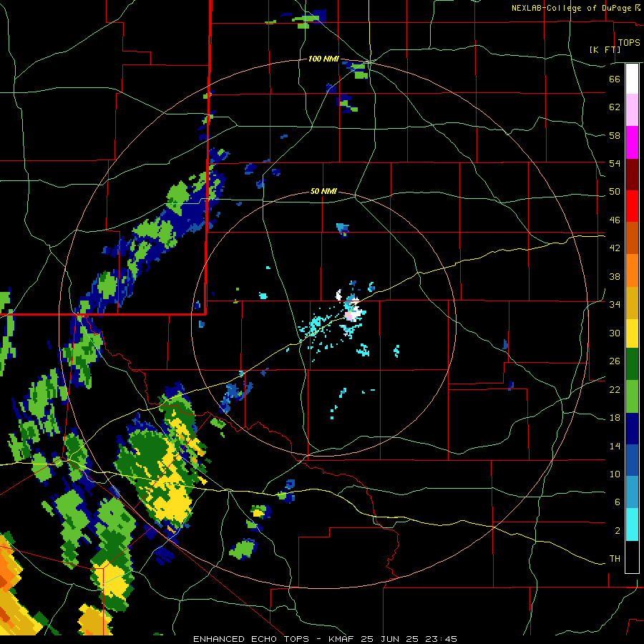Click the [K FT] units label
The image size is (644, 644).
(x=605, y=49)
